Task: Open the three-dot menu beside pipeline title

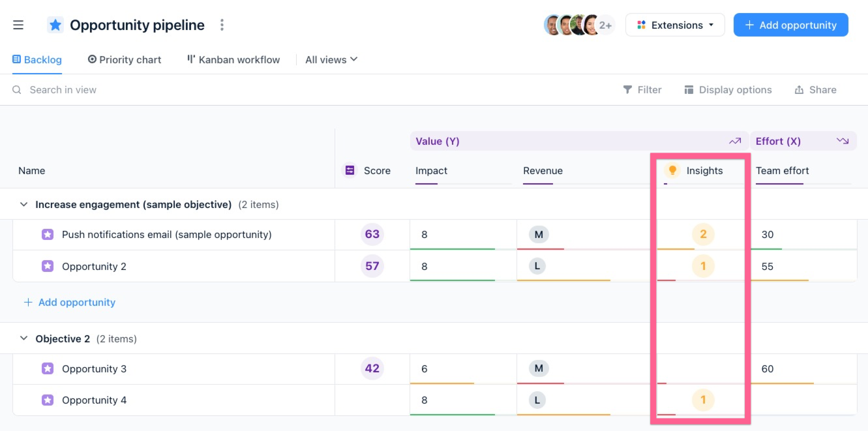Action: point(221,24)
